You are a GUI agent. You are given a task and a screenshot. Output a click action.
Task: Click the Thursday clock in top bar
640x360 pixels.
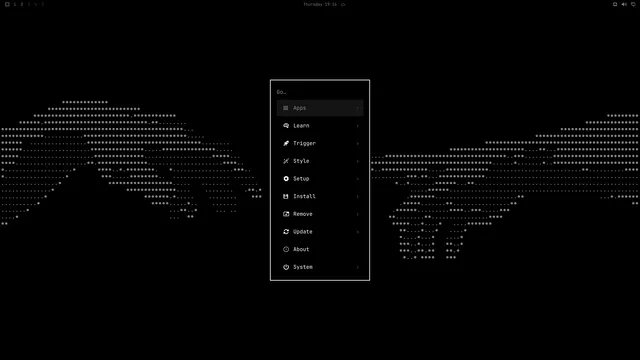tap(320, 4)
